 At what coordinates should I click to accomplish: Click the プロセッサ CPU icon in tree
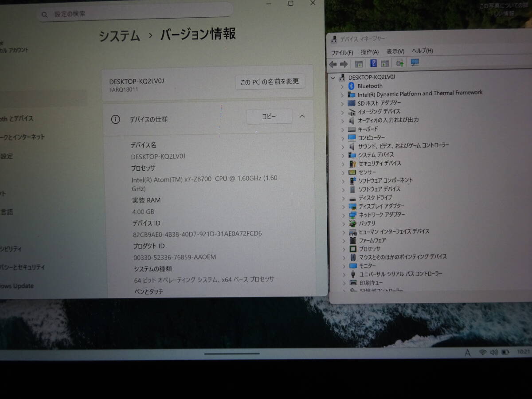point(353,249)
